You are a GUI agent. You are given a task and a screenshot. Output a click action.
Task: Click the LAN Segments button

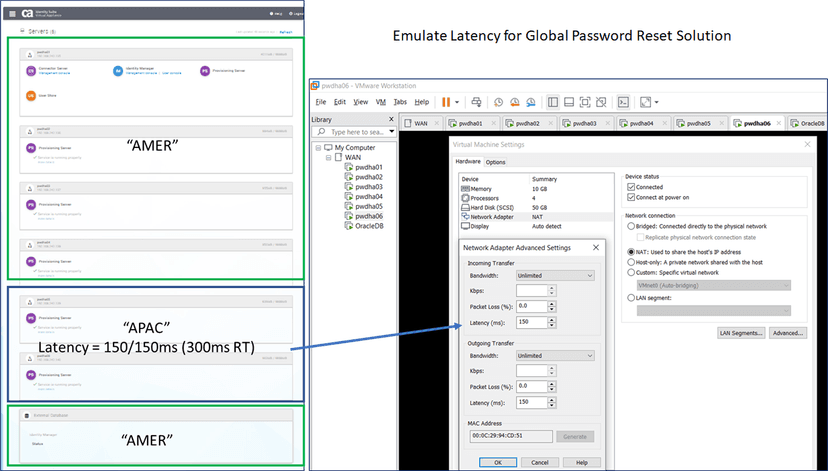[741, 333]
